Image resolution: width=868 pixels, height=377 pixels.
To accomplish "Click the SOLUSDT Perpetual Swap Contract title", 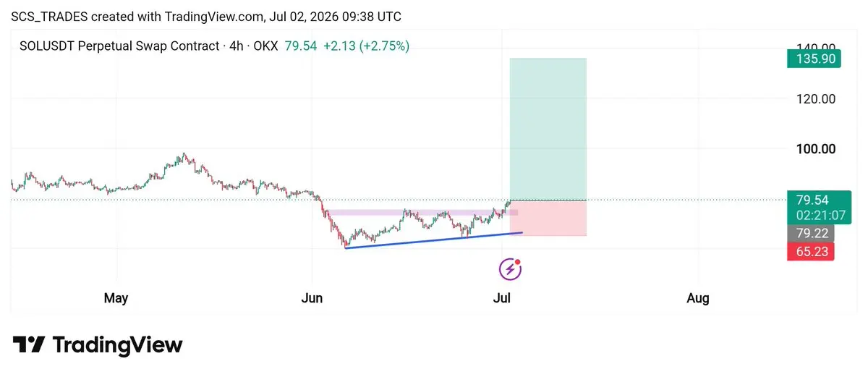I will tap(120, 46).
